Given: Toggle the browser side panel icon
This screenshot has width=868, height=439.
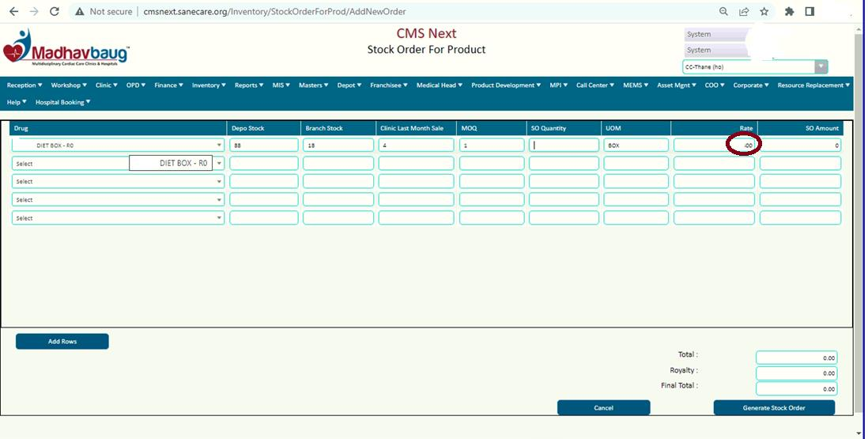Looking at the screenshot, I should [810, 12].
